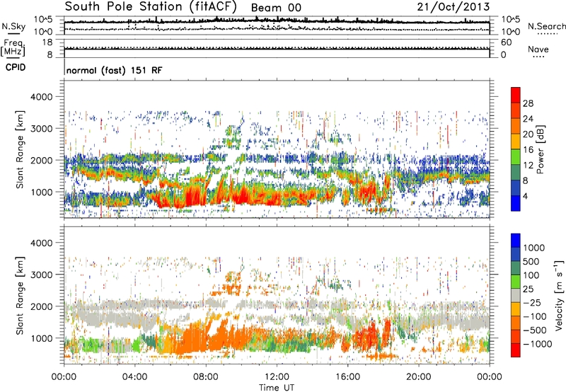Click the '3000' tick on the velocity panel
The width and height of the screenshot is (566, 392).
(x=42, y=275)
